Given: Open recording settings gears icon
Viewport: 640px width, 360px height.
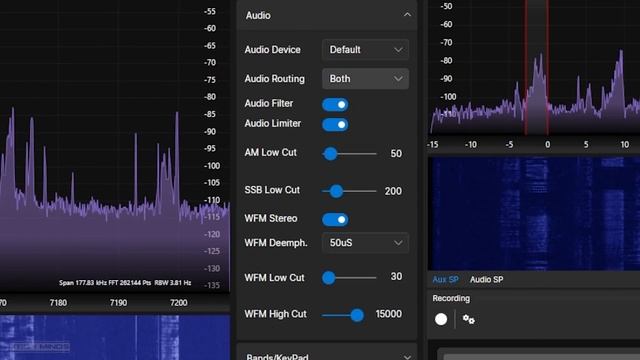Looking at the screenshot, I should [x=469, y=319].
